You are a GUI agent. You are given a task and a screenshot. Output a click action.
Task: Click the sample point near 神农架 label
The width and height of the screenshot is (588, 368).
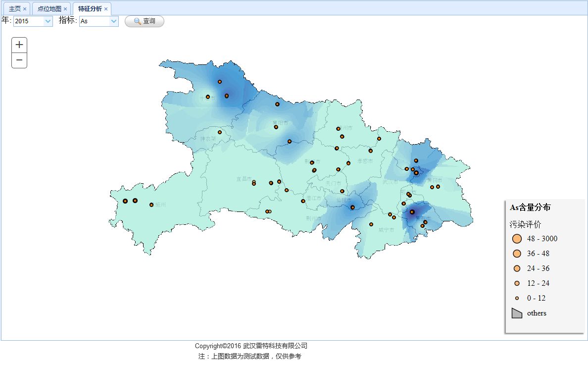pos(220,132)
